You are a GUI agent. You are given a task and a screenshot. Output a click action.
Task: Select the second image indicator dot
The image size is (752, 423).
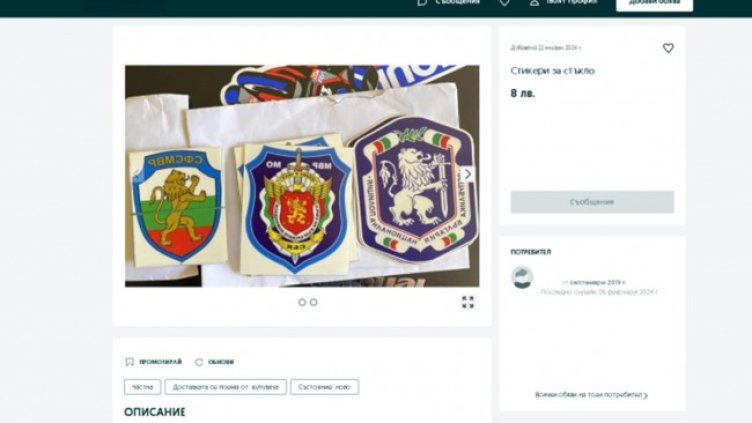pos(314,302)
